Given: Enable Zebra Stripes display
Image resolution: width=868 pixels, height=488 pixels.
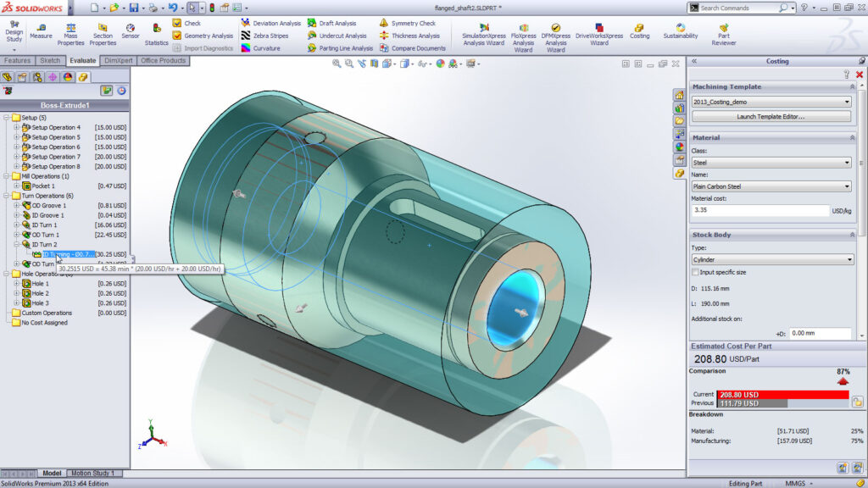Looking at the screenshot, I should coord(270,36).
